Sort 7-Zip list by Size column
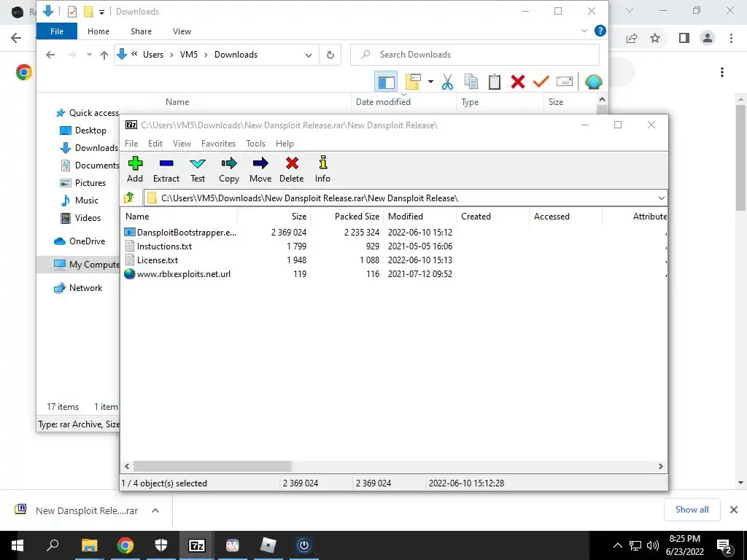The width and height of the screenshot is (747, 560). (274, 216)
